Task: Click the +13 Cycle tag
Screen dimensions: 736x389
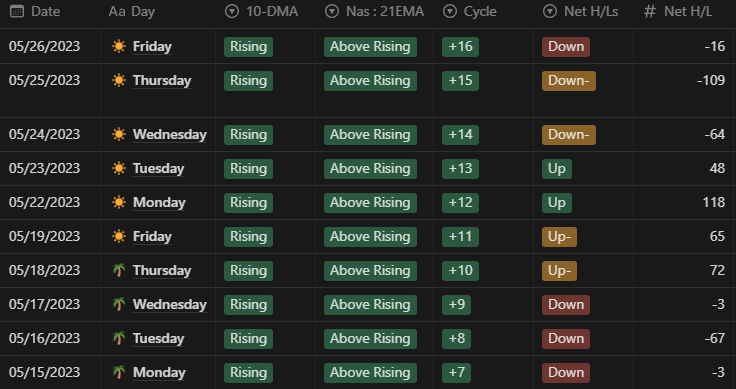Action: 460,169
